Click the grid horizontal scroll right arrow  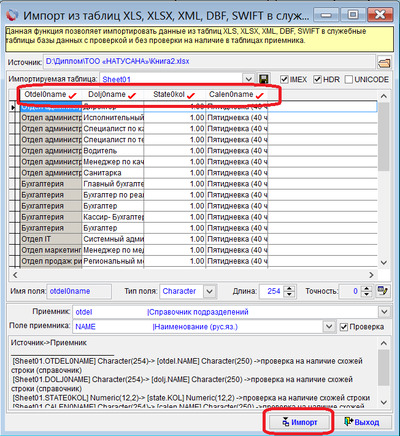tap(371, 275)
